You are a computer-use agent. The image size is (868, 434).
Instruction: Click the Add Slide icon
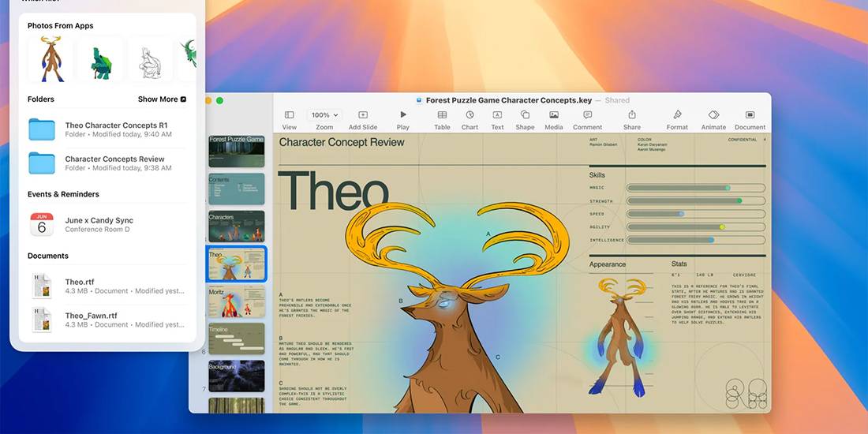click(363, 115)
